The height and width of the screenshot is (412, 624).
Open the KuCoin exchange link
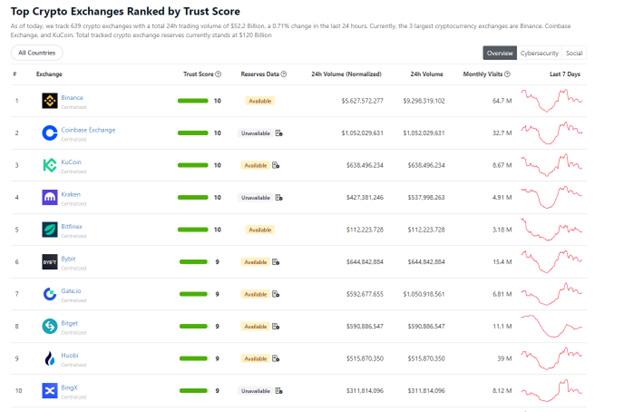click(x=71, y=162)
